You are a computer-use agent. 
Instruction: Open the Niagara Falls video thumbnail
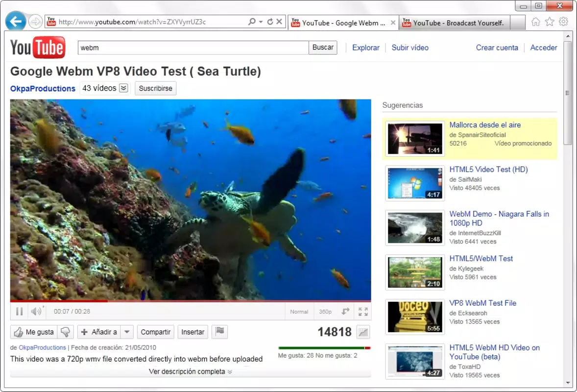(415, 227)
